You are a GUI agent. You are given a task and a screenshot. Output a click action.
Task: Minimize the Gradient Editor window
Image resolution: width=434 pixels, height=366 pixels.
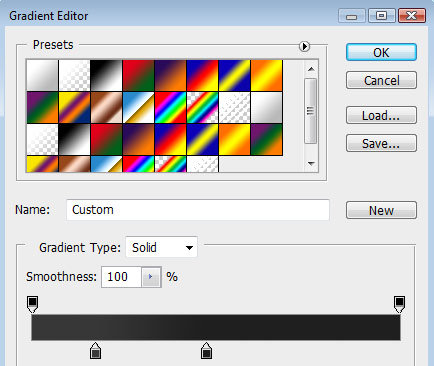coord(352,16)
